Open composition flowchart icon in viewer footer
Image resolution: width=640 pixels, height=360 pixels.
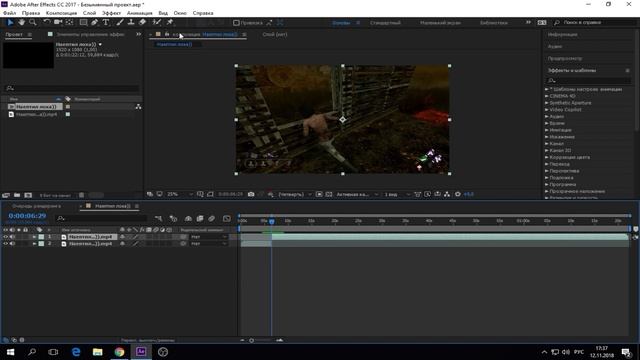click(x=447, y=194)
